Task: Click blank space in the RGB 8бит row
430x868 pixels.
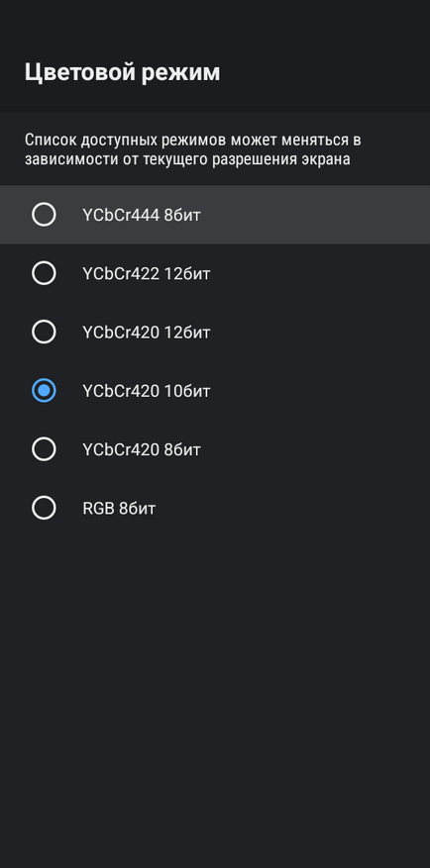Action: click(x=293, y=508)
